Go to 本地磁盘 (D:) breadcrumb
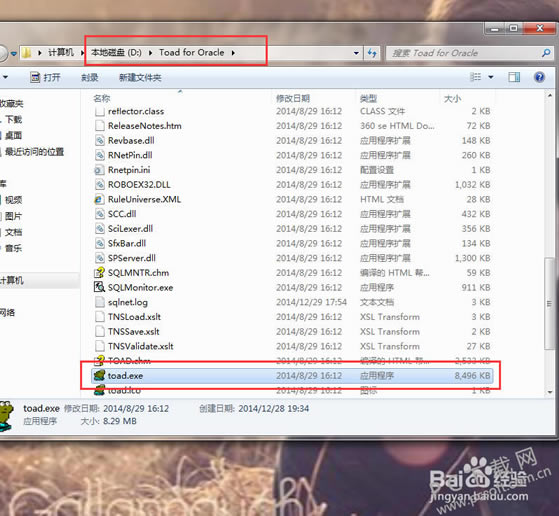 pyautogui.click(x=116, y=52)
